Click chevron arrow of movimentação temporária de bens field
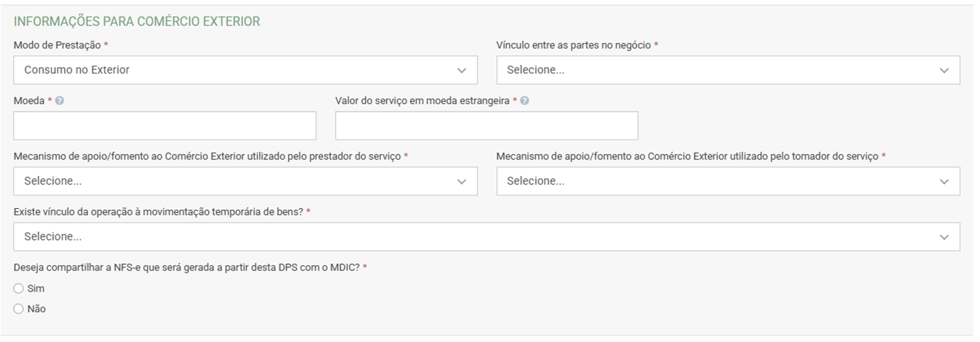Image resolution: width=980 pixels, height=342 pixels. click(x=944, y=237)
